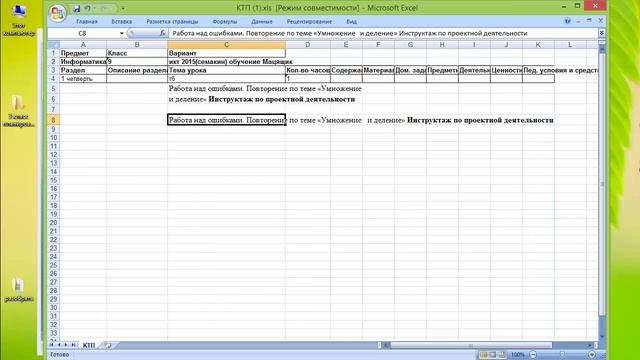
Task: Click the 100% zoom level button
Action: (x=518, y=355)
